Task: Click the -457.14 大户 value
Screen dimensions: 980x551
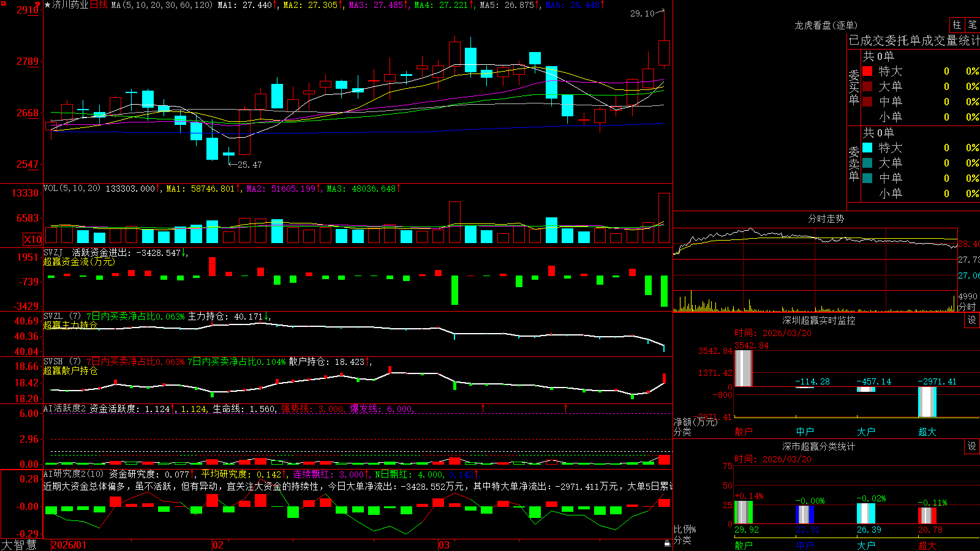Action: (873, 381)
